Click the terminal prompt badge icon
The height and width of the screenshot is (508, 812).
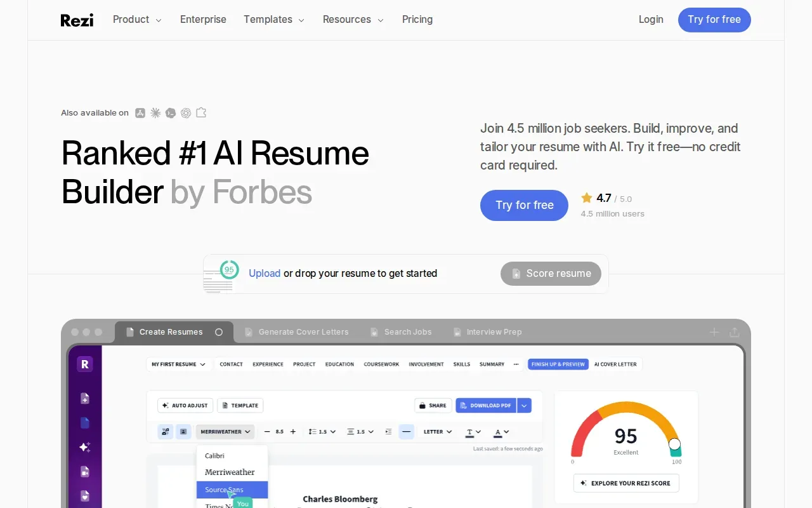[171, 113]
